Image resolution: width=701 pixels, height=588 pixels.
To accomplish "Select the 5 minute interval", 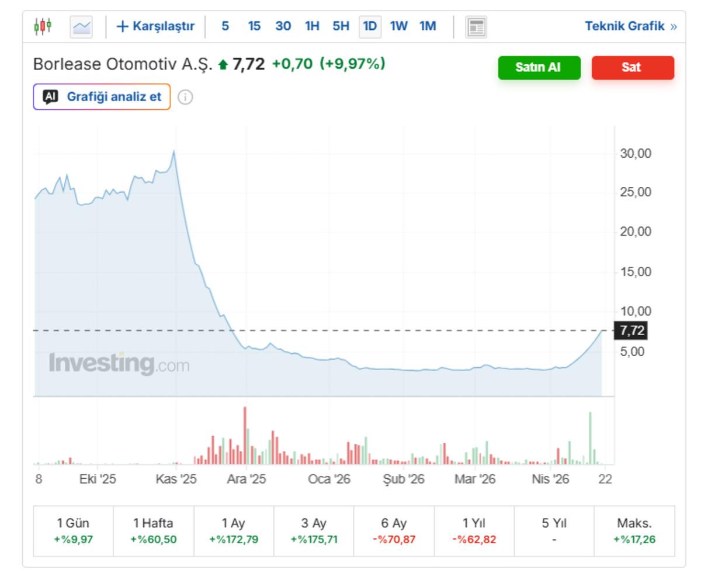I will tap(225, 27).
